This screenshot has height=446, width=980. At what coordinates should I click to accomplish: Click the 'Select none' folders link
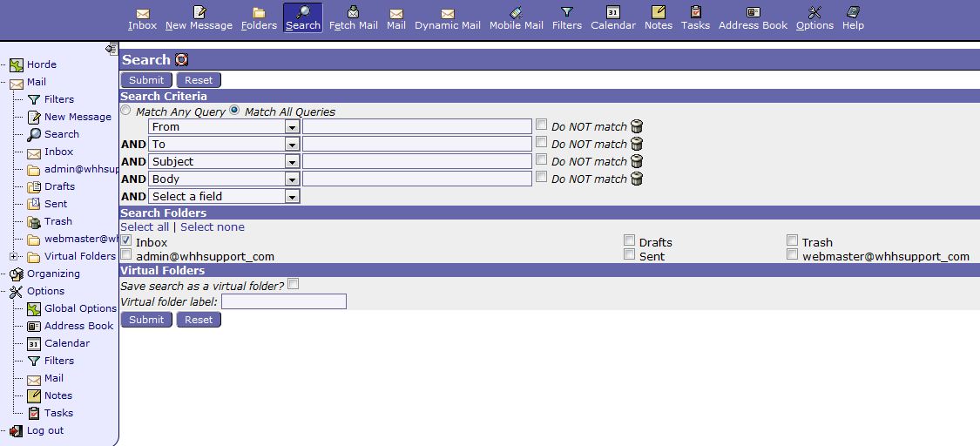click(213, 227)
